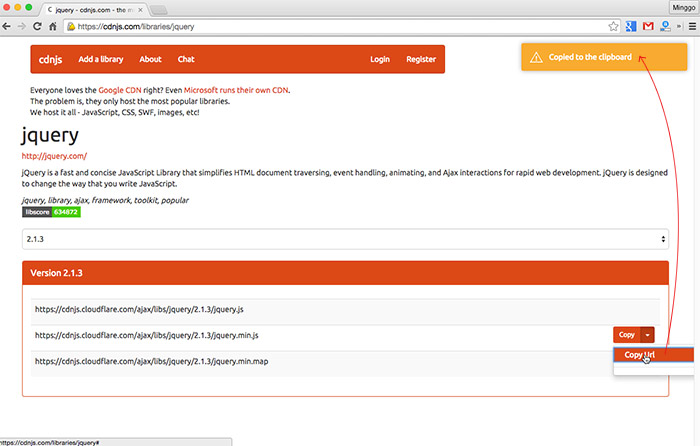Open the Add a library nav item

[101, 59]
